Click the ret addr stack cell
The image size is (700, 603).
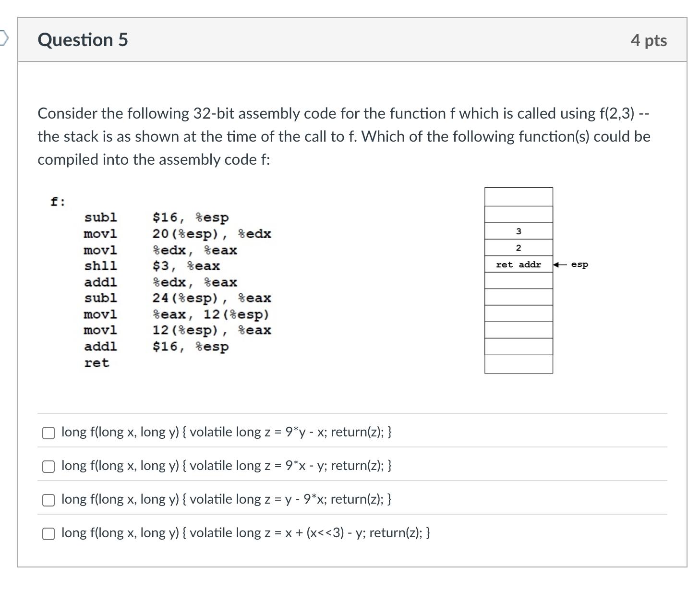tap(519, 264)
